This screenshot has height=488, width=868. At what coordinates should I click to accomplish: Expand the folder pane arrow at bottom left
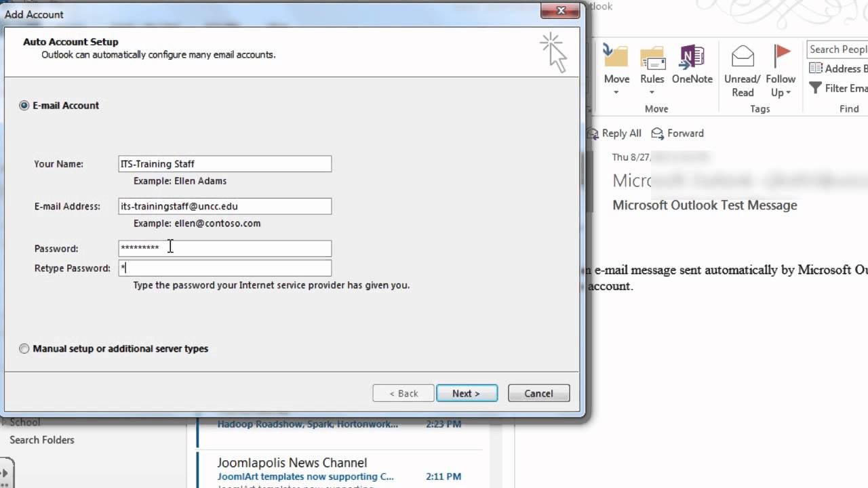[x=5, y=474]
